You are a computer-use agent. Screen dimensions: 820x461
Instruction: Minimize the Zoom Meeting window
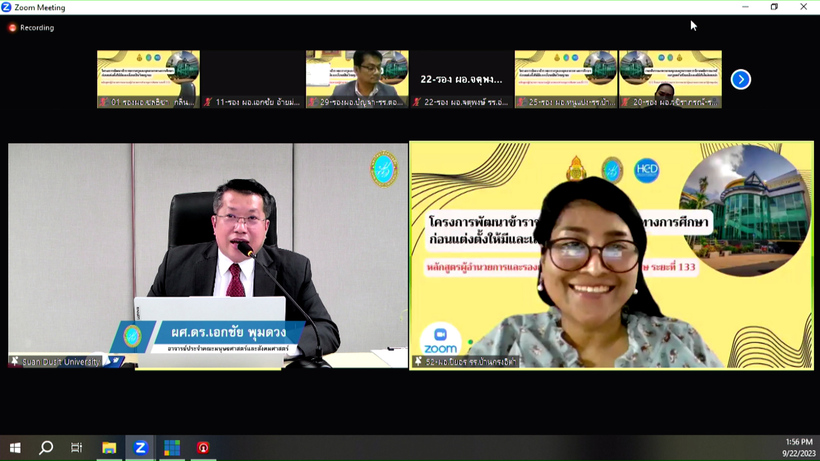pos(745,7)
